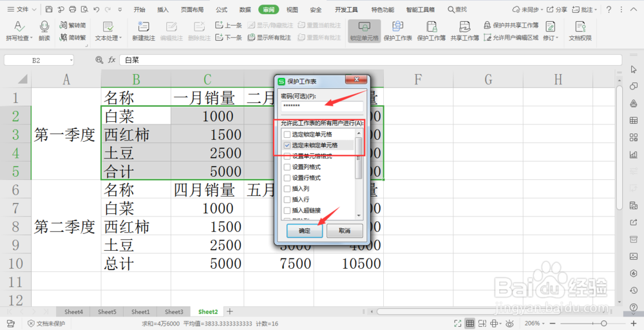Create a new comment with 新建批注
Screen dimensions: 644x330
click(x=144, y=31)
